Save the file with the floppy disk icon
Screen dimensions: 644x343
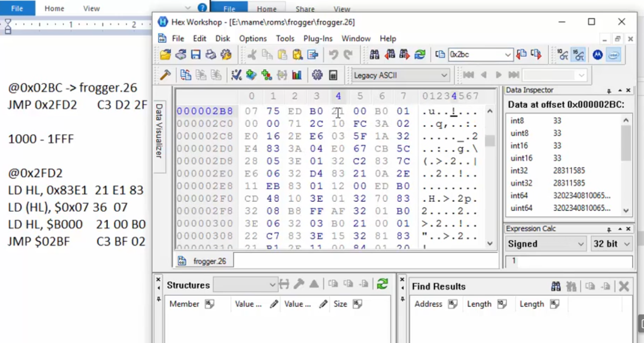pyautogui.click(x=196, y=55)
